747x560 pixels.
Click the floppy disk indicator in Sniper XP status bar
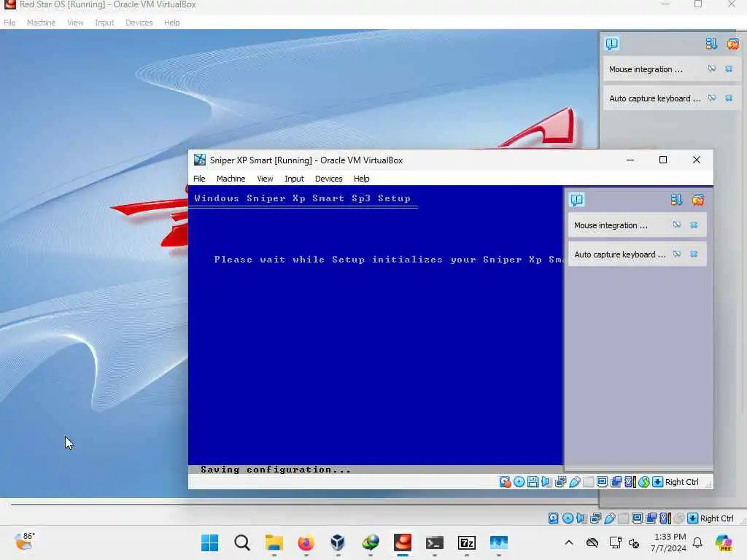[x=533, y=482]
